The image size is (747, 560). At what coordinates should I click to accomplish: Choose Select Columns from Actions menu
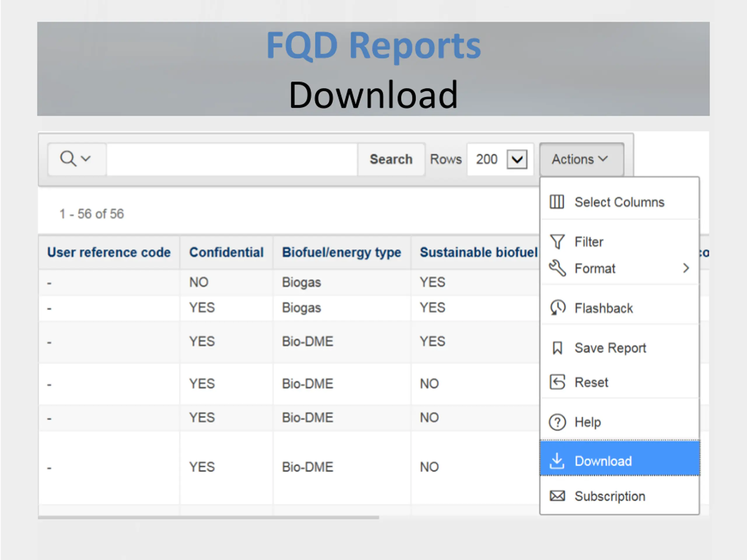620,202
